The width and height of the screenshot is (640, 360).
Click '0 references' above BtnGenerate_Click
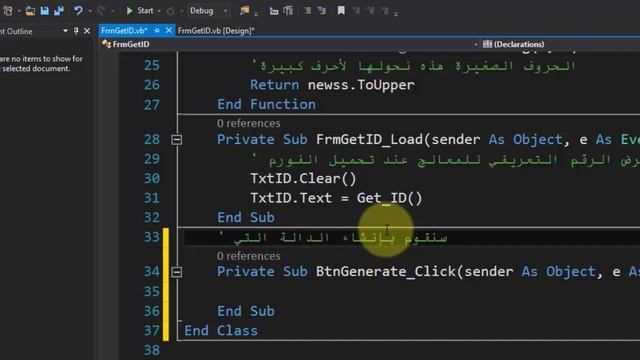249,256
